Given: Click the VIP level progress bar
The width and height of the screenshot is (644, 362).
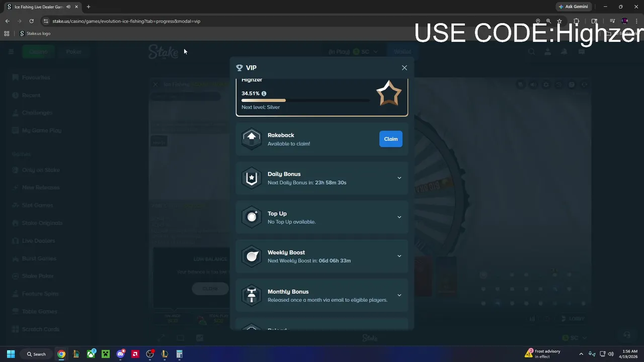Looking at the screenshot, I should pyautogui.click(x=305, y=101).
